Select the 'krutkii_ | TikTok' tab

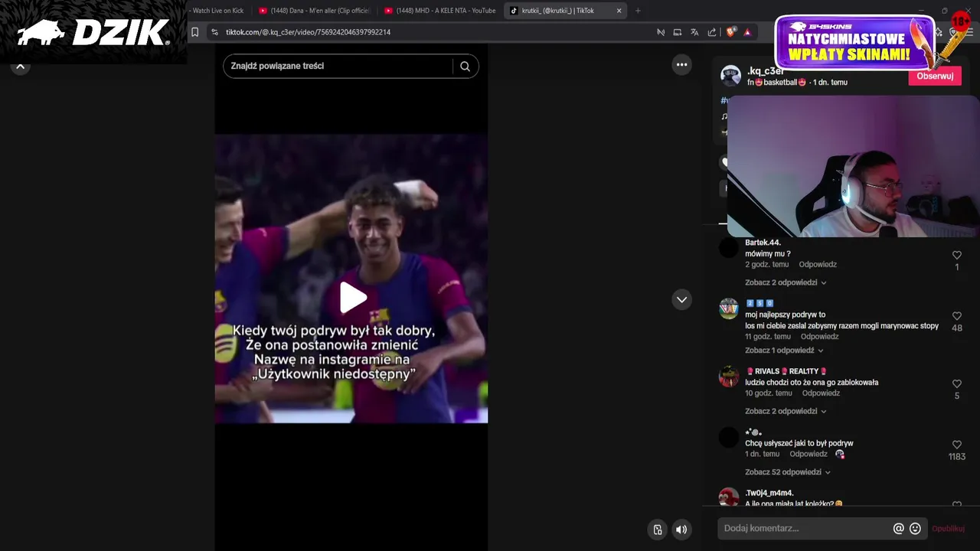[565, 11]
